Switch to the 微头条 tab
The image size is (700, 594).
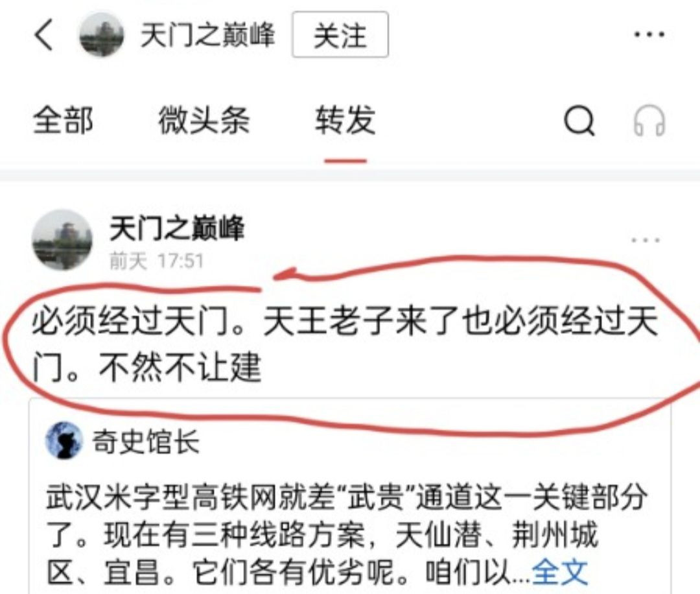204,120
